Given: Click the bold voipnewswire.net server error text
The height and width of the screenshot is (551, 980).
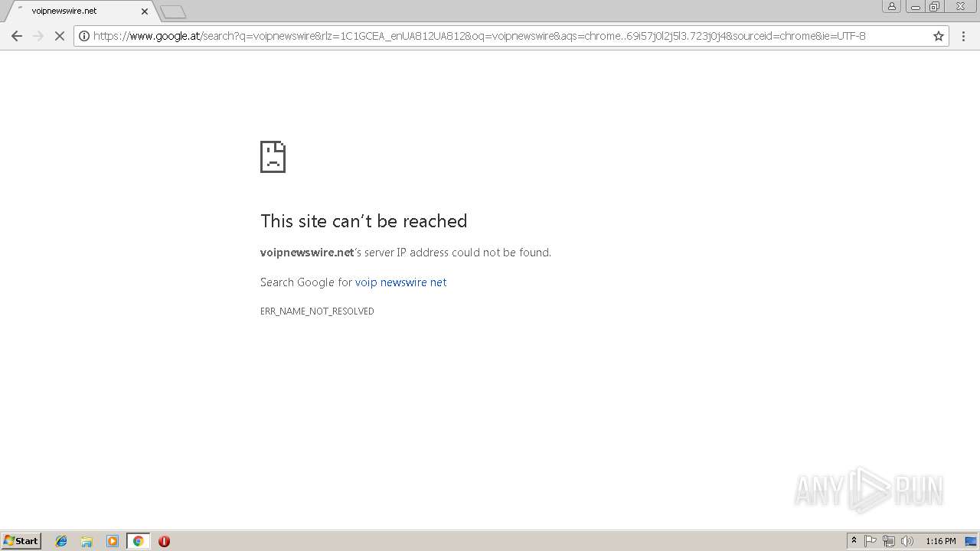Looking at the screenshot, I should 307,253.
